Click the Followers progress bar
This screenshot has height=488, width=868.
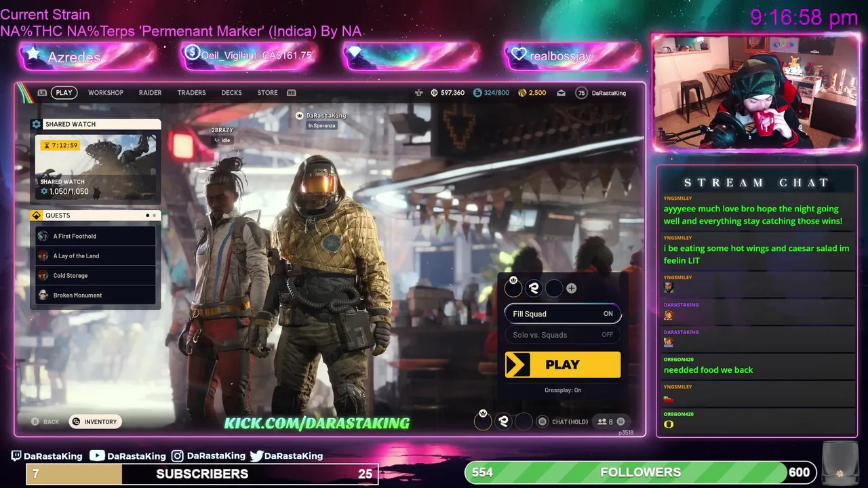pos(640,472)
